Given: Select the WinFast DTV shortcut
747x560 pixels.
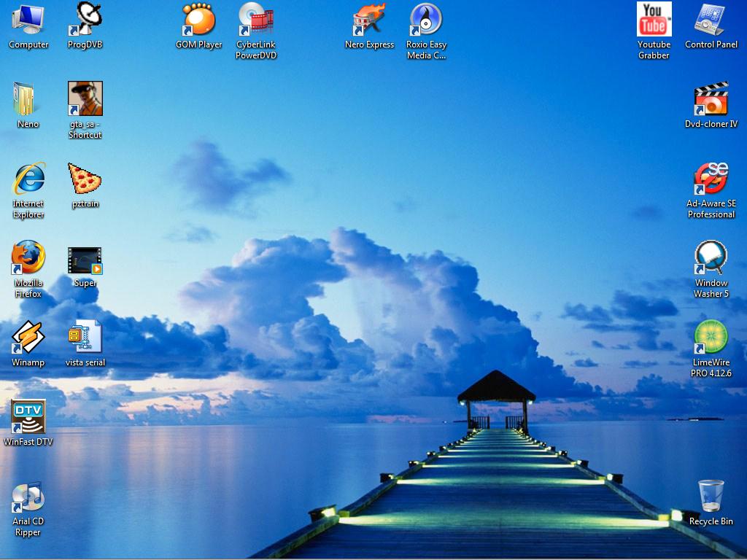Looking at the screenshot, I should 28,417.
